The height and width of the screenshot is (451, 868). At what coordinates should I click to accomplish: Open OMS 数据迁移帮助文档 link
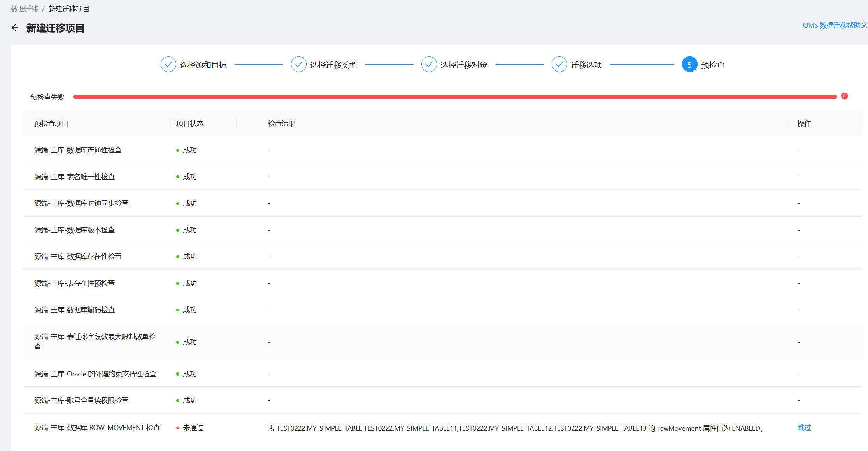tap(835, 25)
